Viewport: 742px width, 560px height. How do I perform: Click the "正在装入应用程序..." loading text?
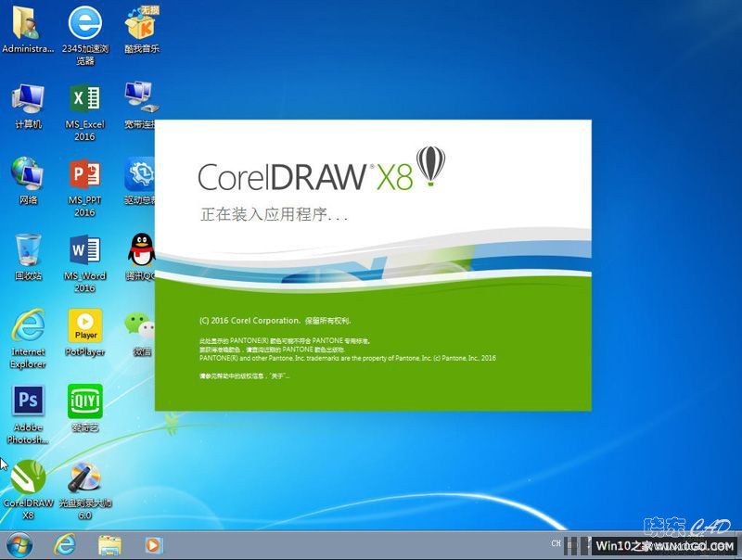(x=274, y=214)
